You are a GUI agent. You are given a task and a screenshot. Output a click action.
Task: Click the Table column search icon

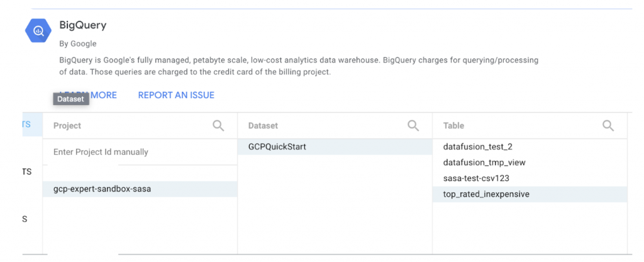click(608, 126)
